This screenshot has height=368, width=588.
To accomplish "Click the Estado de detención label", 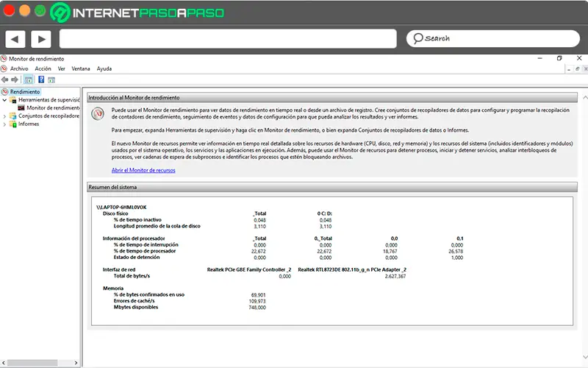I will [137, 257].
